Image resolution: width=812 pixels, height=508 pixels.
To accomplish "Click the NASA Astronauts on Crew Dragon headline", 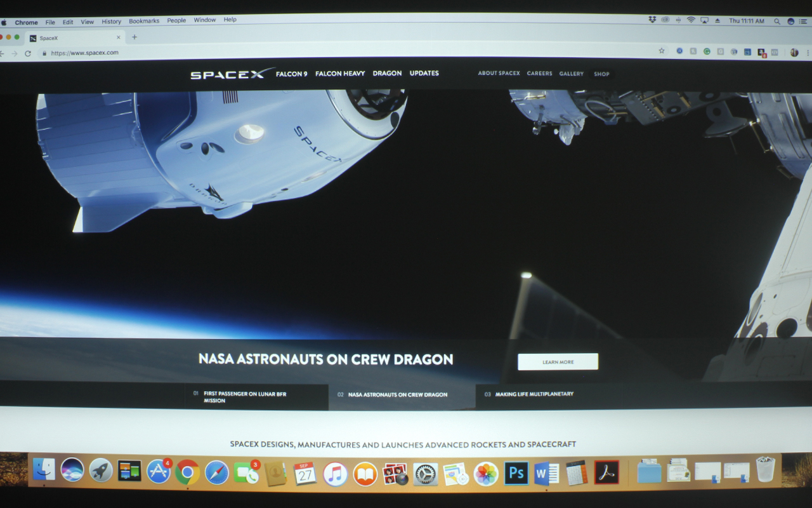I will click(x=325, y=359).
